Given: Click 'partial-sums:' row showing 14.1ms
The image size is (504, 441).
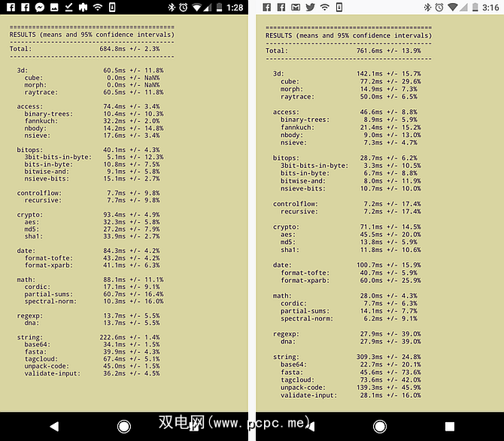Looking at the screenshot, I should 349,311.
